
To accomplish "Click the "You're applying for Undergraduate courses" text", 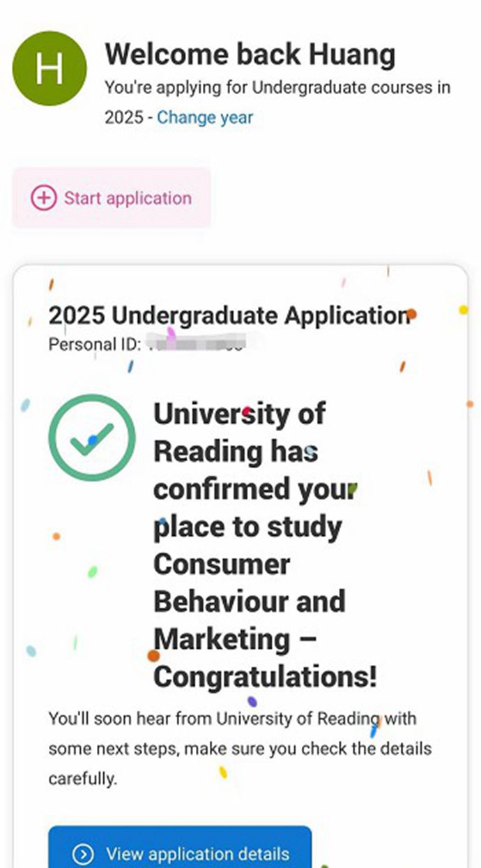I will tap(277, 89).
